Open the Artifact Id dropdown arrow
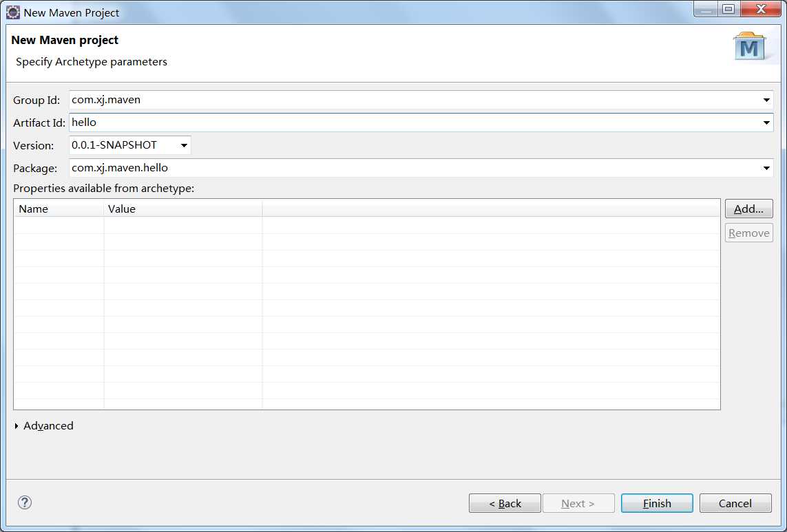 [766, 123]
